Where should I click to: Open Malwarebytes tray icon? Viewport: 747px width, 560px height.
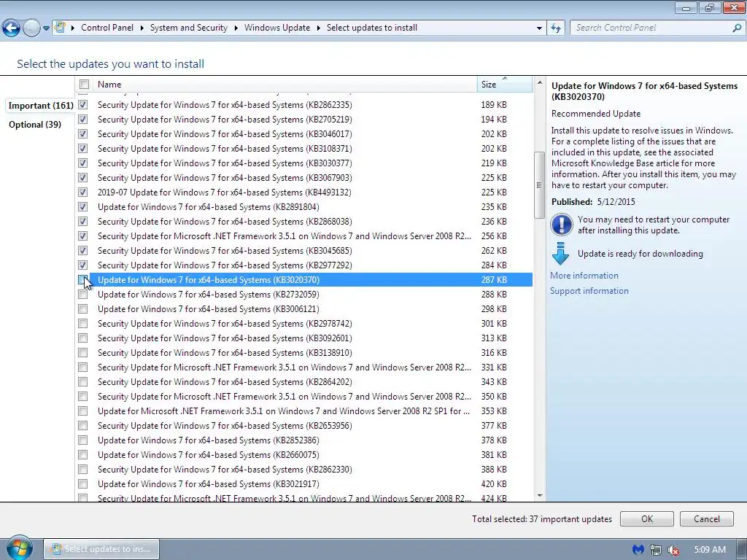point(638,550)
